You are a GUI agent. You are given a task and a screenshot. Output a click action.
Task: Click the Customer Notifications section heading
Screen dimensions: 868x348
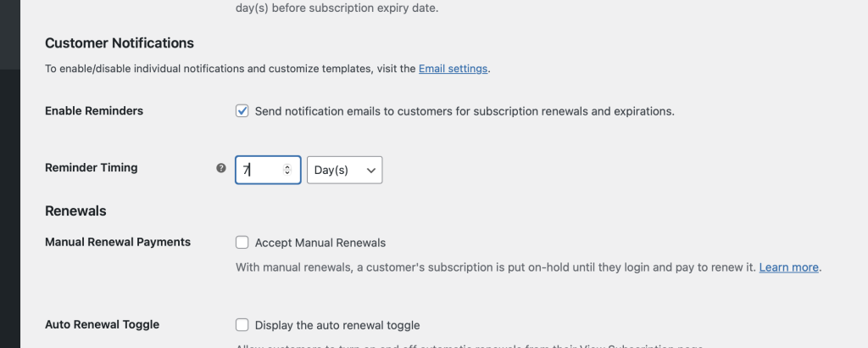[119, 42]
